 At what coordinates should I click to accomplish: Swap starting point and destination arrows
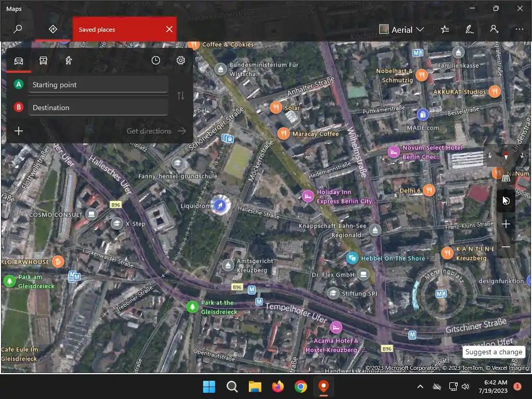[181, 96]
